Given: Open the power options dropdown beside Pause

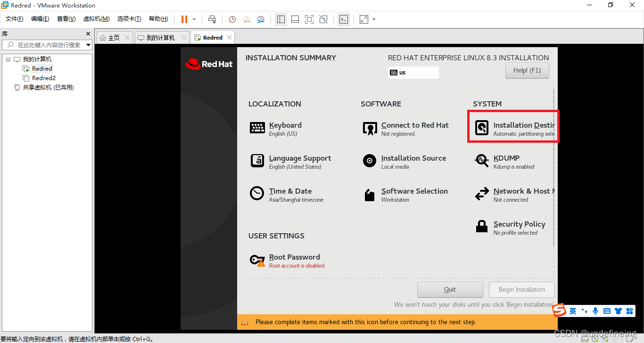Looking at the screenshot, I should pyautogui.click(x=194, y=19).
